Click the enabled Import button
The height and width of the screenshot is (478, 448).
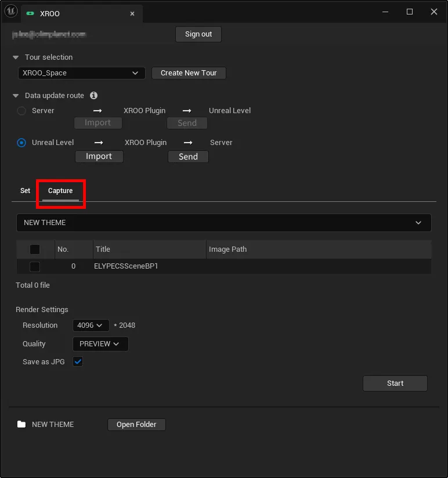click(x=99, y=157)
